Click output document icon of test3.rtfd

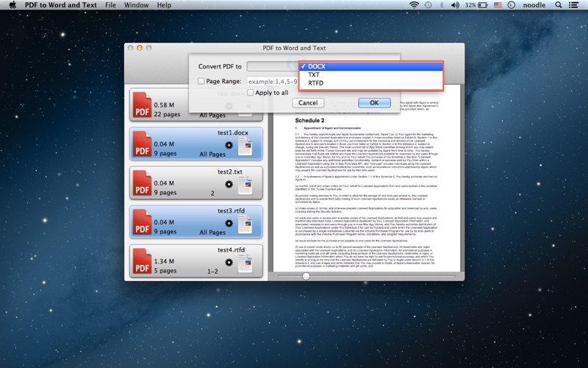tap(245, 224)
